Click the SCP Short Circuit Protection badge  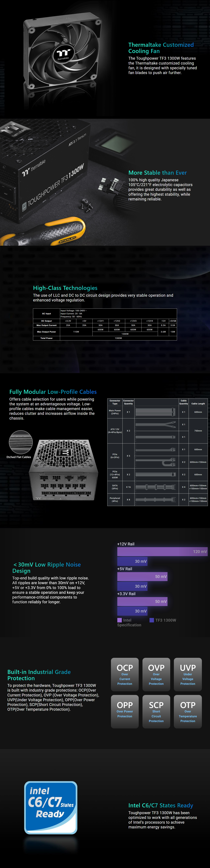point(156,712)
